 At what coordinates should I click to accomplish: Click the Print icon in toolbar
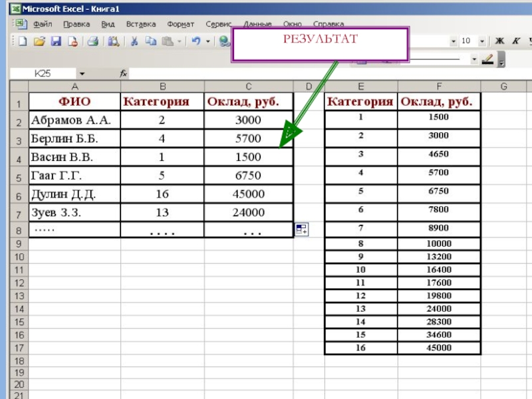point(92,41)
